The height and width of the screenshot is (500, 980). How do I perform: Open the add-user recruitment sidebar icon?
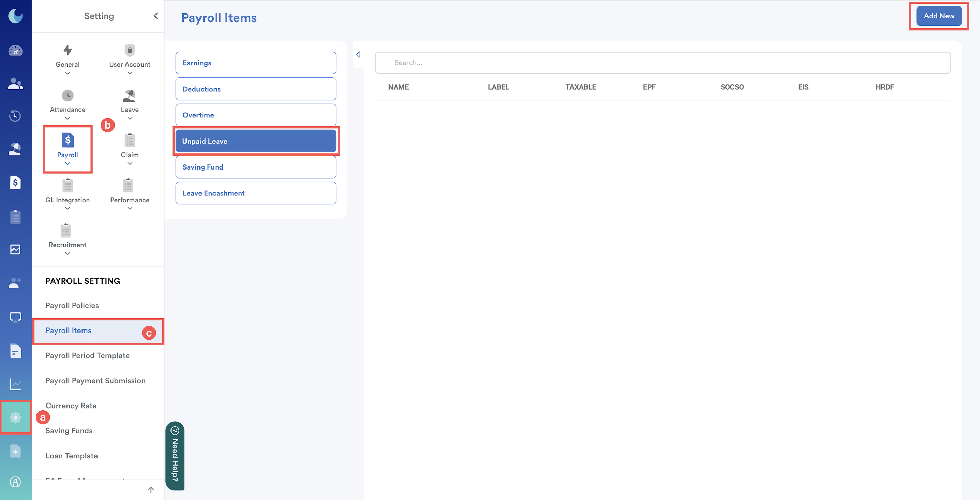click(15, 283)
